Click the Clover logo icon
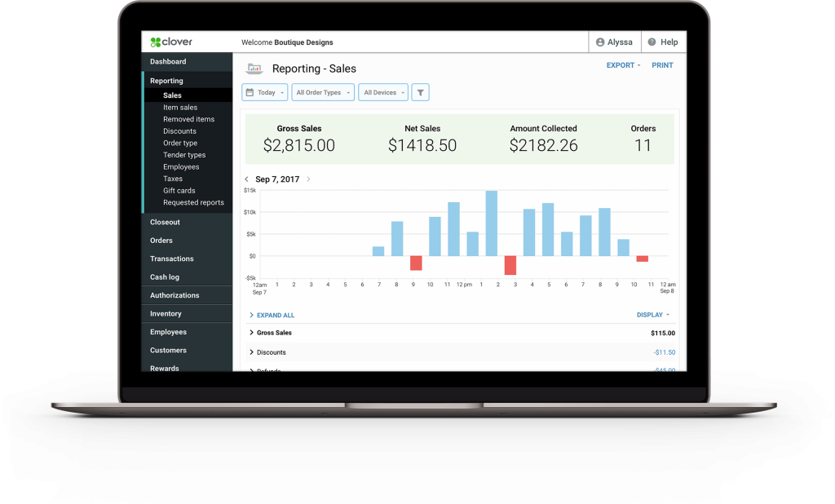This screenshot has width=835, height=504. click(156, 42)
